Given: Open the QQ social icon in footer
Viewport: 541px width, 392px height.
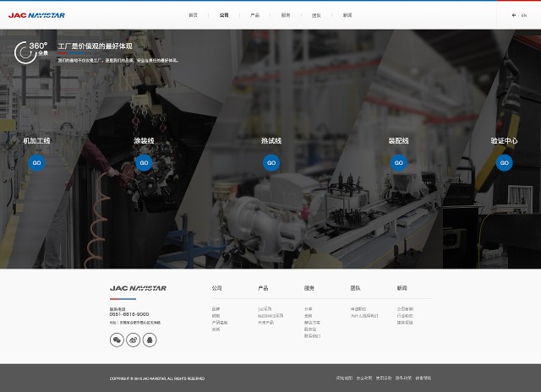Looking at the screenshot, I should (150, 340).
